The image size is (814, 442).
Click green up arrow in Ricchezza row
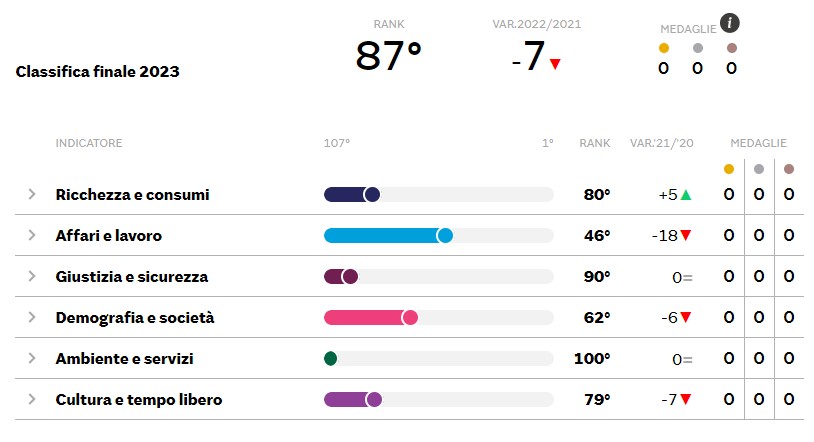[x=686, y=195]
